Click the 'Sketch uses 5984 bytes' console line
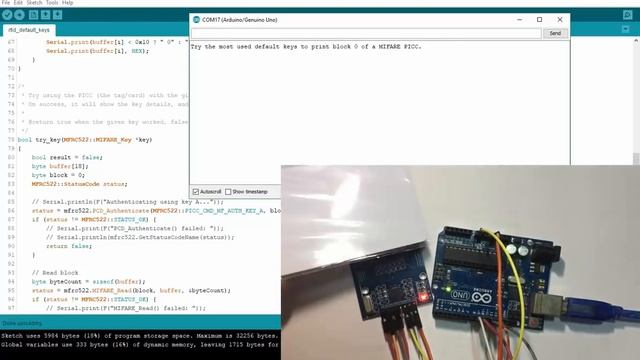This screenshot has height=360, width=640. click(140, 336)
